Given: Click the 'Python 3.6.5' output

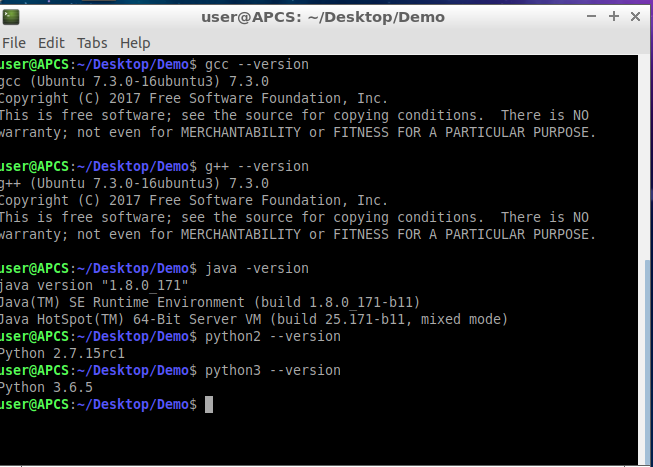Looking at the screenshot, I should [x=46, y=388].
